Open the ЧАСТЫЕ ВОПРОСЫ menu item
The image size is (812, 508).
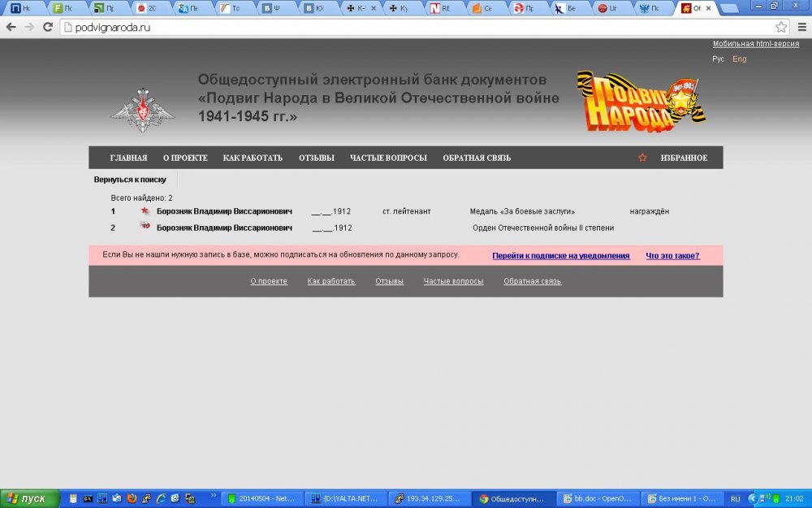point(388,158)
